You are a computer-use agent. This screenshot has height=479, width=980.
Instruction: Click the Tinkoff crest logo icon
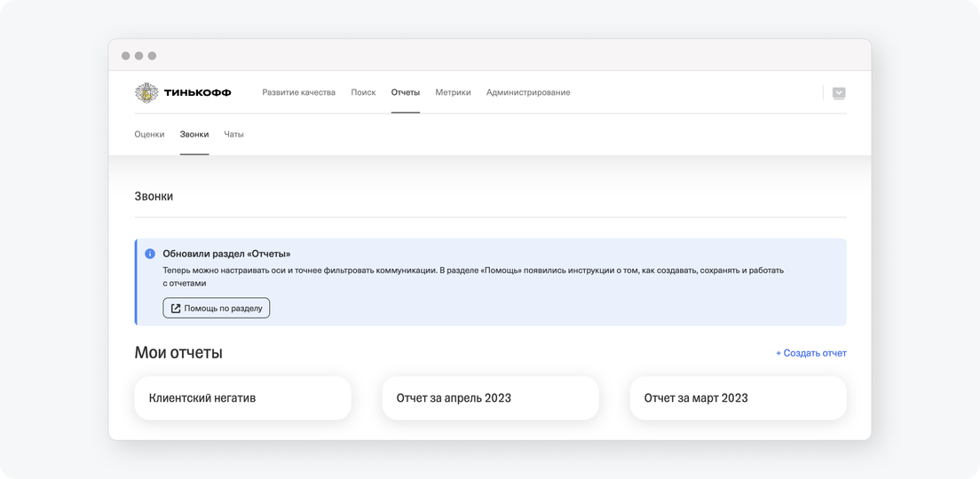point(146,92)
